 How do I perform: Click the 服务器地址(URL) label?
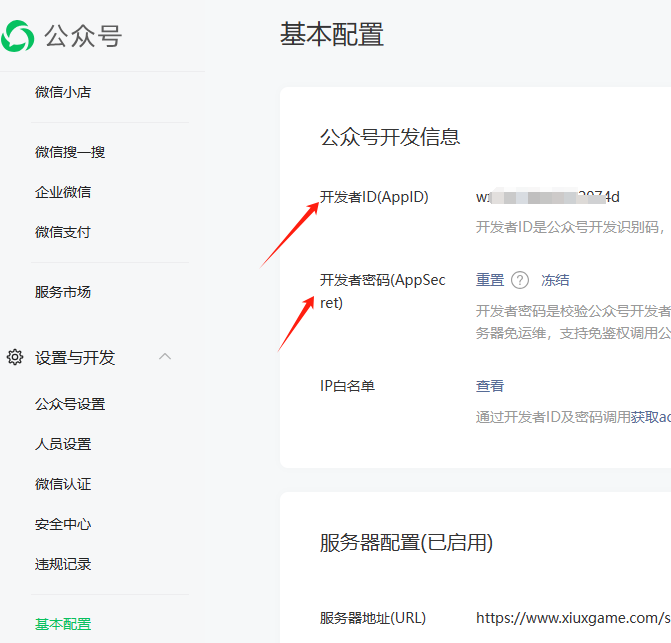pyautogui.click(x=373, y=618)
